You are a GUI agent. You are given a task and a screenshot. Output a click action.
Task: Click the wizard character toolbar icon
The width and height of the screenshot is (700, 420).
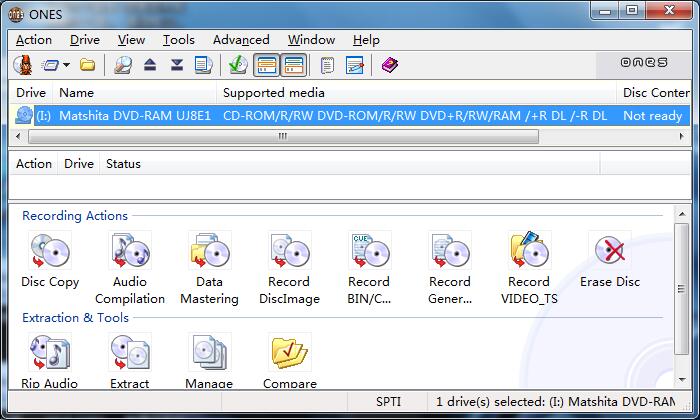[x=23, y=66]
